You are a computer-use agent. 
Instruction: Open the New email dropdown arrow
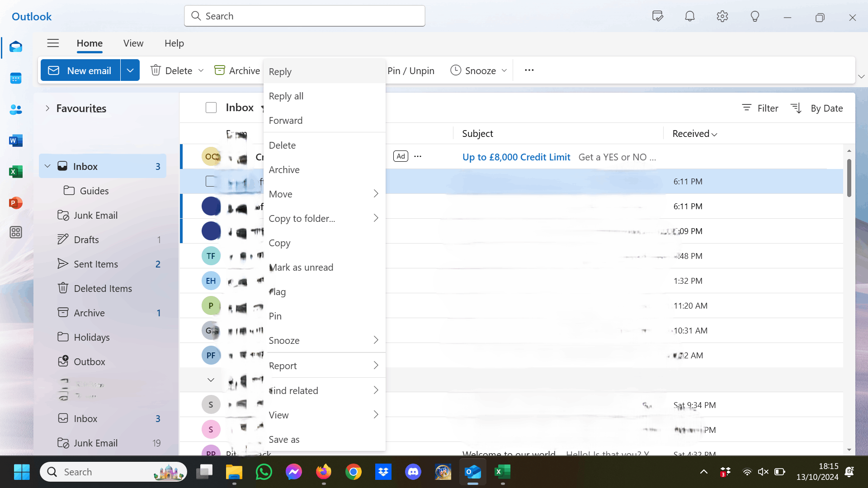pos(130,70)
